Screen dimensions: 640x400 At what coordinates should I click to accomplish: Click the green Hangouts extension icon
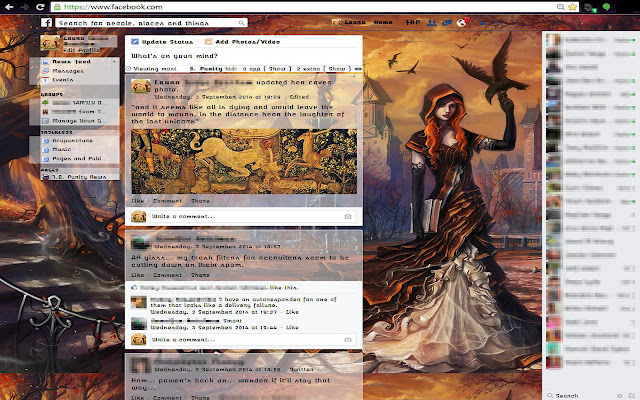pos(607,6)
